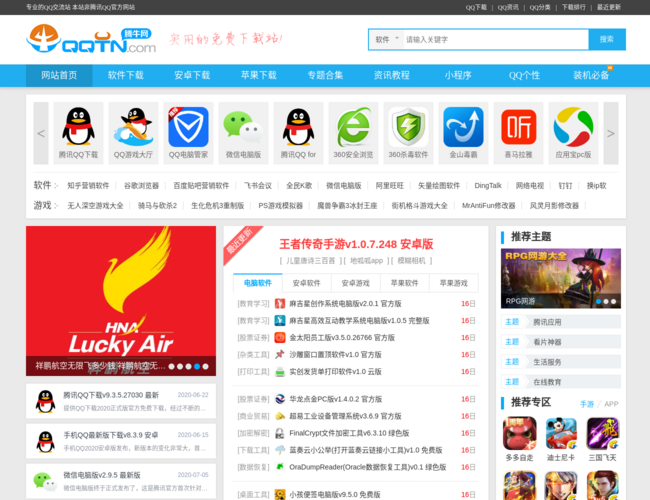This screenshot has height=500, width=650.
Task: Select the third Lucky Air banner slide dot
Action: (189, 367)
